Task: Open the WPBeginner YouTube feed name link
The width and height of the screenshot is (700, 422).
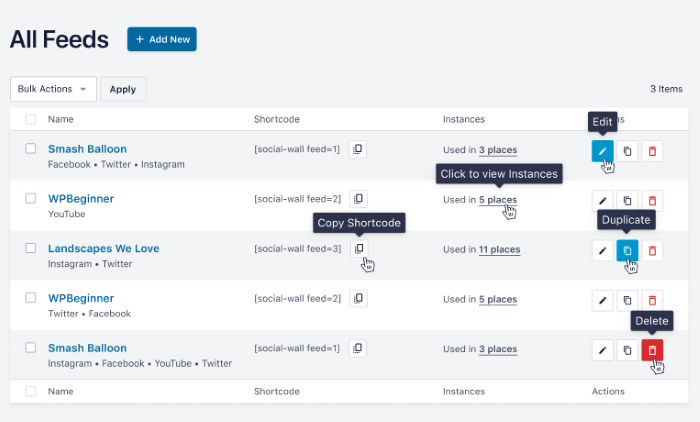Action: coord(81,199)
